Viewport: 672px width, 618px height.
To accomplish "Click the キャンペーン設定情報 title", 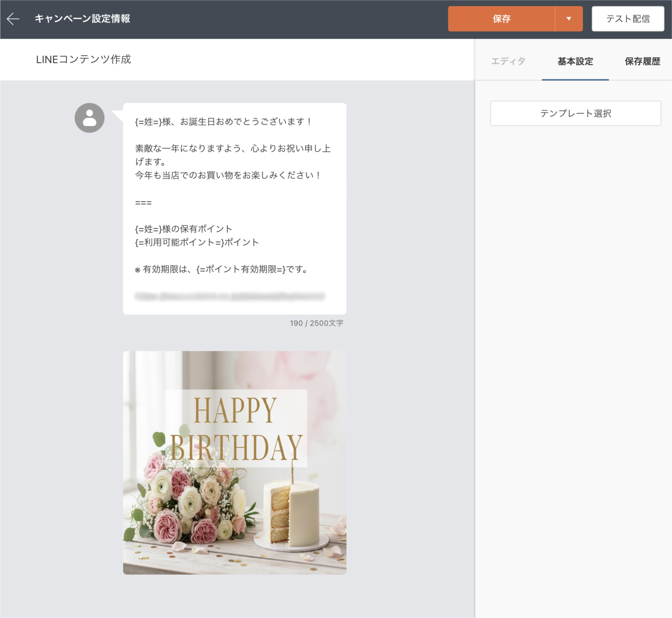I will pyautogui.click(x=82, y=19).
